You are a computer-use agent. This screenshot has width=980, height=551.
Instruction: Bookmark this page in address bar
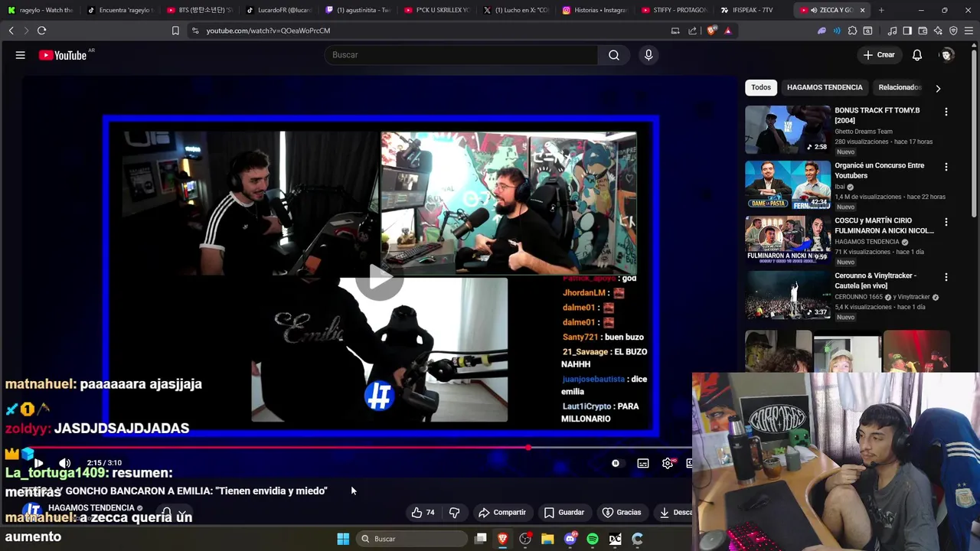point(175,31)
